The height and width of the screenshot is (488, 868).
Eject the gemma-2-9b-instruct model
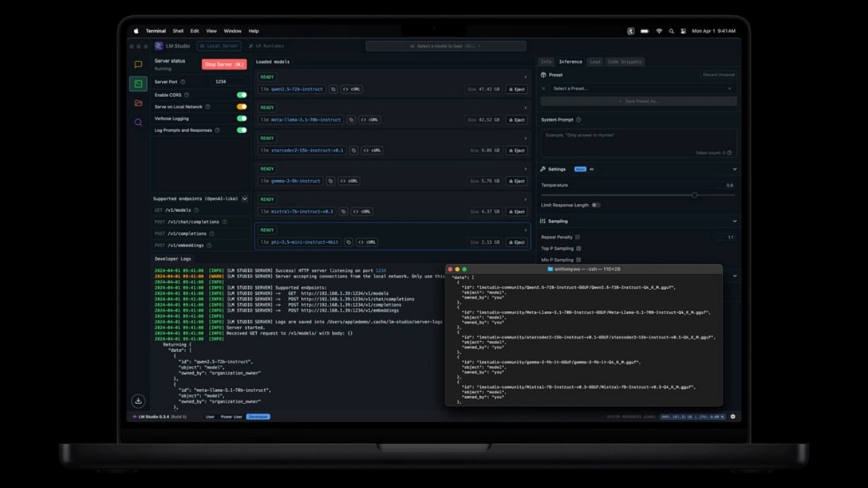[x=517, y=181]
